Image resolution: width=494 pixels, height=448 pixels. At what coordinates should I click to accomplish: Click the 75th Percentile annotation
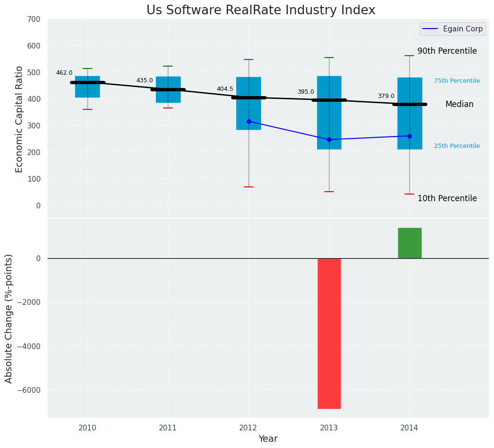click(x=457, y=81)
